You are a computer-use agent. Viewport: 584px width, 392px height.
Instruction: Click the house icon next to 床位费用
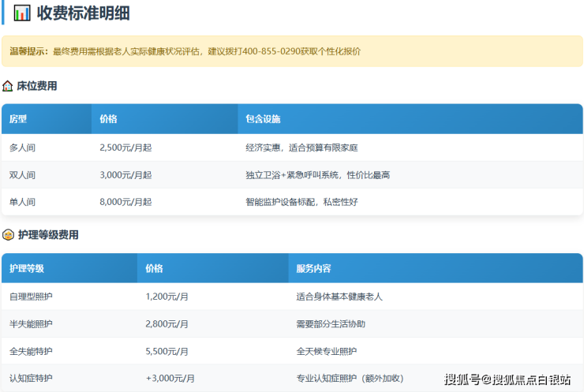click(x=8, y=86)
